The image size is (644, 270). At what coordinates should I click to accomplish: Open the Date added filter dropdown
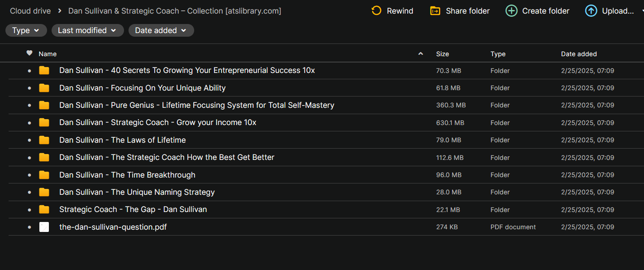click(161, 30)
